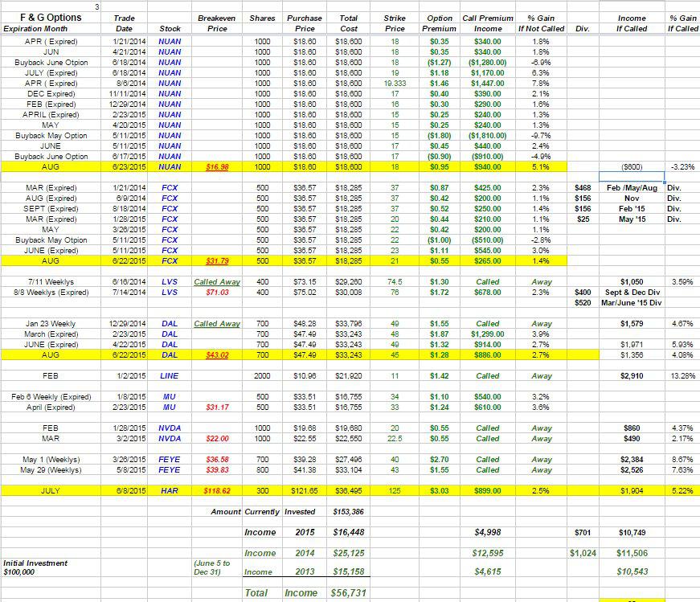This screenshot has width=700, height=602.
Task: Select LINE total cost "$21,920"
Action: point(349,376)
